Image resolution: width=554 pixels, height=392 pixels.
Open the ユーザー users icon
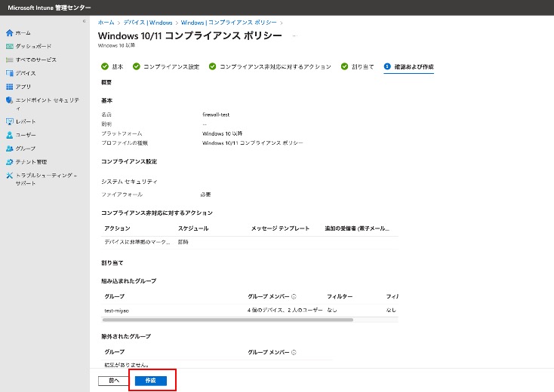(x=10, y=135)
